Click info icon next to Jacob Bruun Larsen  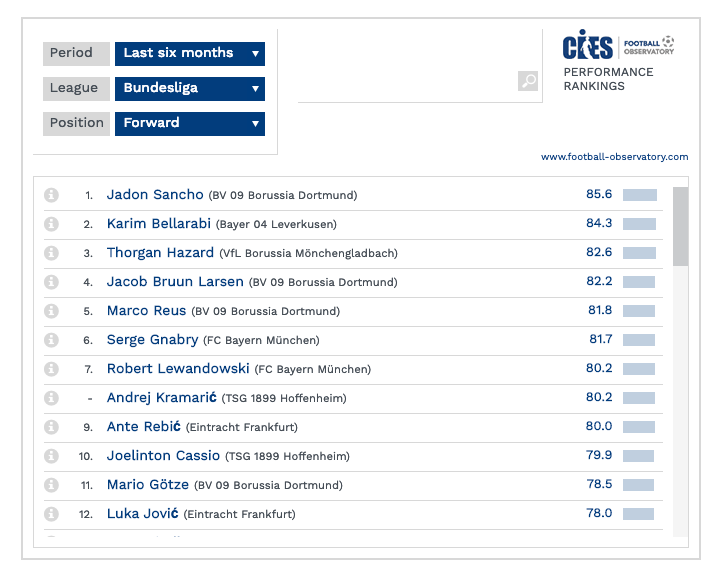[52, 282]
